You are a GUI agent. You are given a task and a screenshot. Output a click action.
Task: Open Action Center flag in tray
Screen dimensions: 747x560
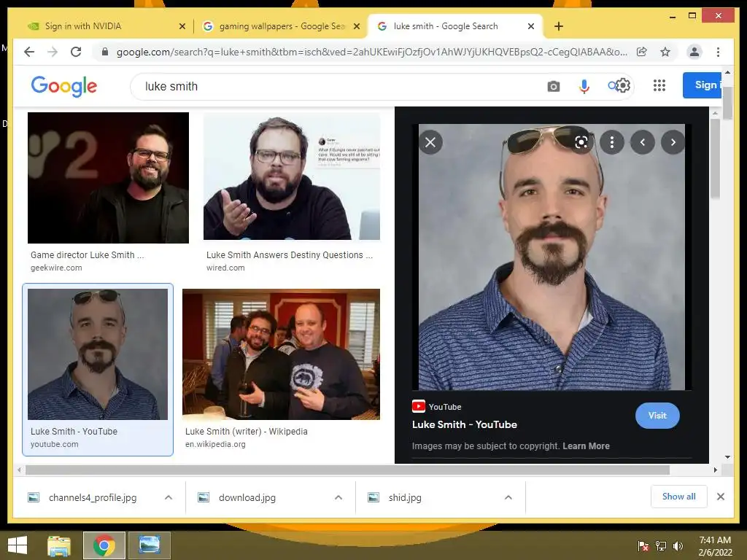[643, 546]
